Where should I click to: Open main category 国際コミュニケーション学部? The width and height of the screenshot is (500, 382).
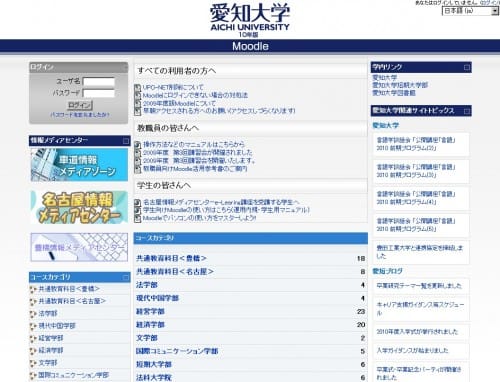pos(177,351)
